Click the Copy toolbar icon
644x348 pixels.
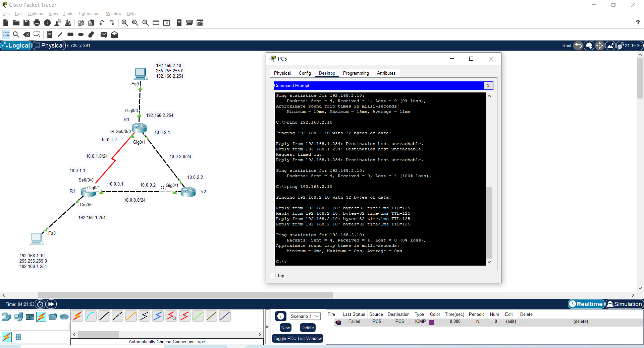[81, 23]
